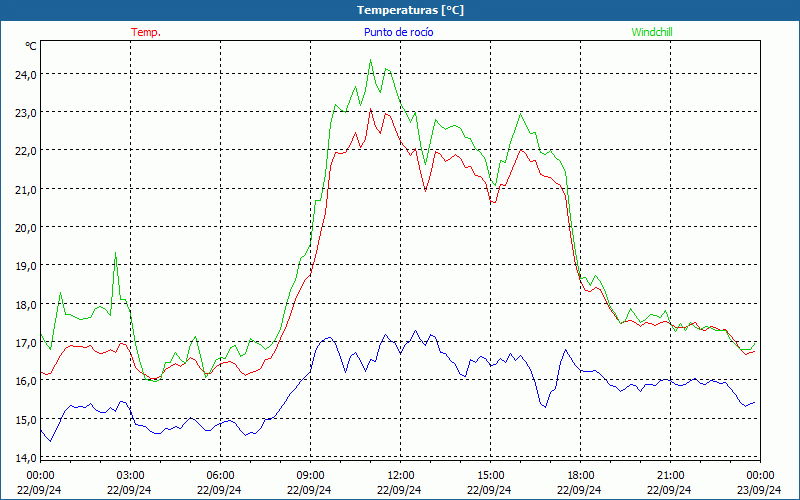Click the 23/09/24 date label
Viewport: 800px width, 500px height.
pyautogui.click(x=759, y=490)
